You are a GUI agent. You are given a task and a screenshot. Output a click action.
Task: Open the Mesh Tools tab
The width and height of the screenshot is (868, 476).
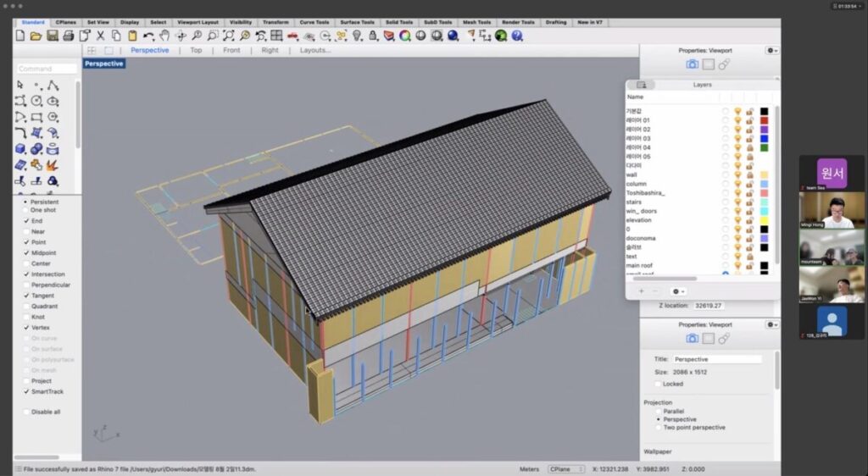click(x=476, y=23)
